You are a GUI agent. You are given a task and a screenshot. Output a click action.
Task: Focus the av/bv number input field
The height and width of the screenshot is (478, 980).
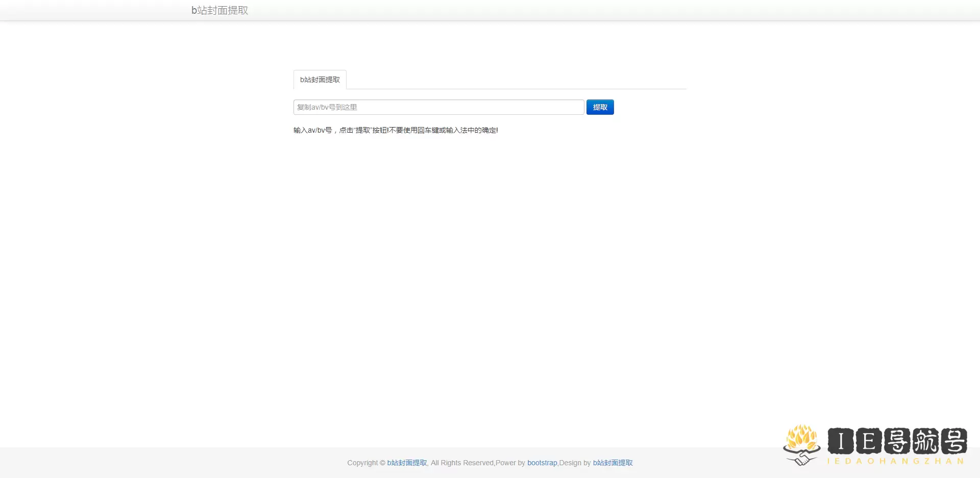438,107
